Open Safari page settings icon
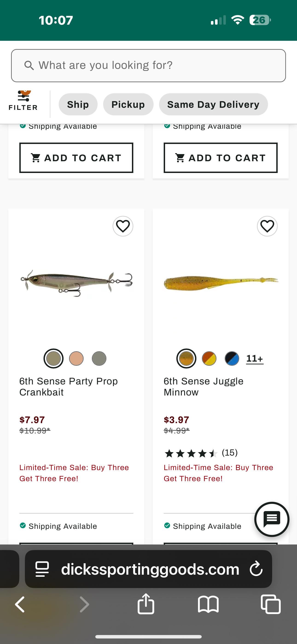 [x=42, y=569]
